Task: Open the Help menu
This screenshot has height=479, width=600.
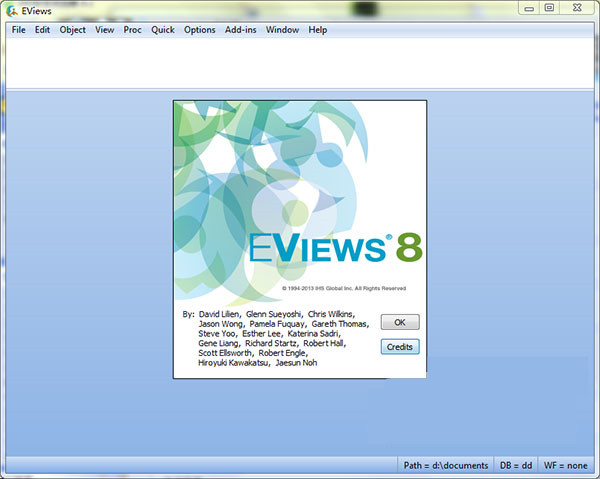Action: (x=318, y=30)
